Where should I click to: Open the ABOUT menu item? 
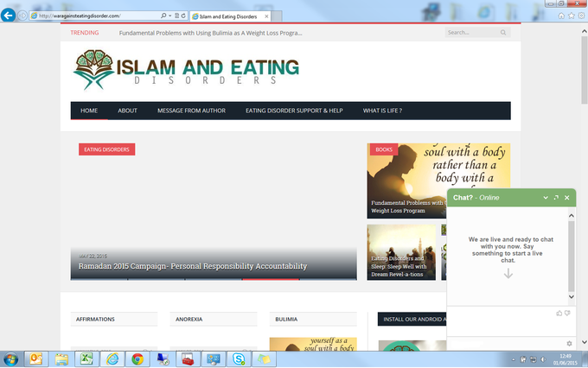click(127, 111)
